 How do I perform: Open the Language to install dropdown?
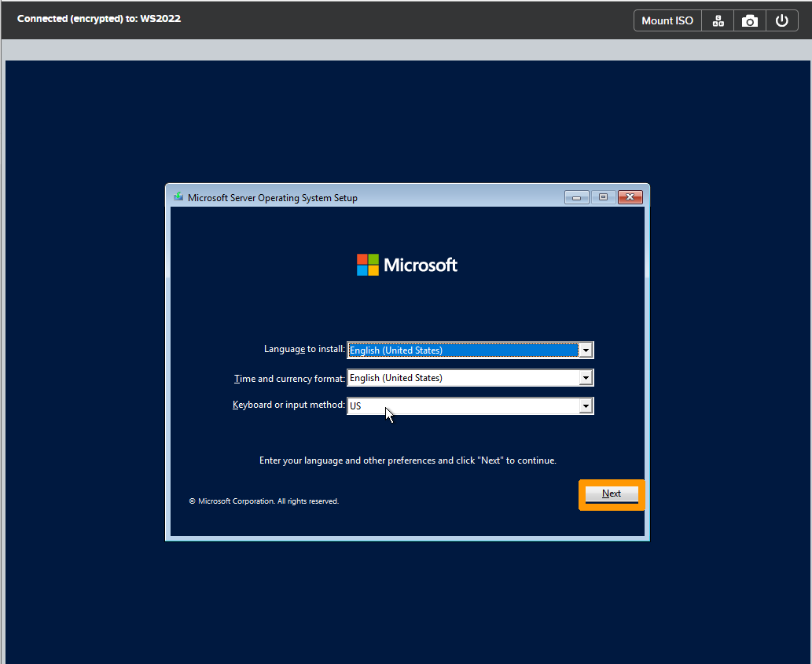tap(586, 349)
